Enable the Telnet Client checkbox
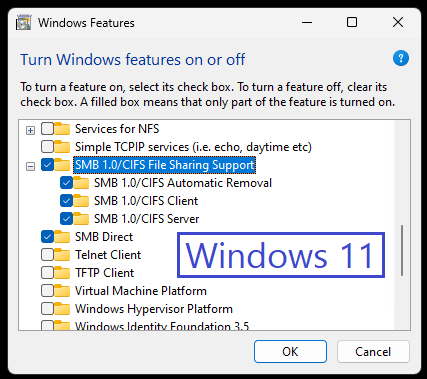Image resolution: width=427 pixels, height=379 pixels. coord(47,255)
